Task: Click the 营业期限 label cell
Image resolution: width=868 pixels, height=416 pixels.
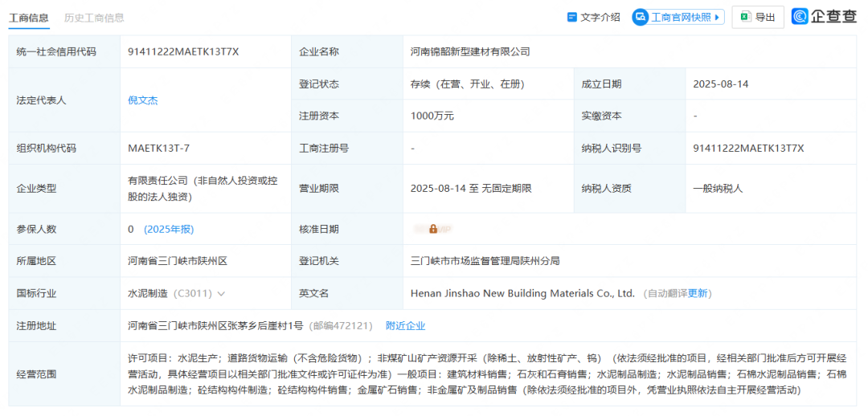Action: 347,189
